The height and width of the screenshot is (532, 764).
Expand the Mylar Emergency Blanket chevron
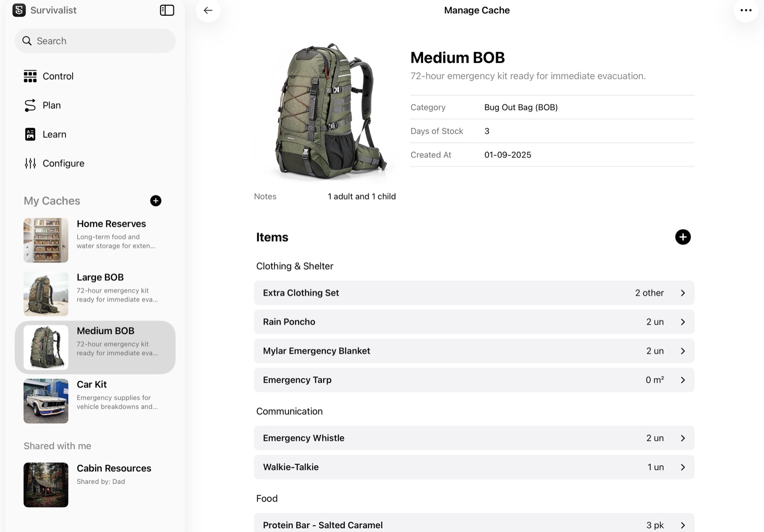click(x=683, y=351)
